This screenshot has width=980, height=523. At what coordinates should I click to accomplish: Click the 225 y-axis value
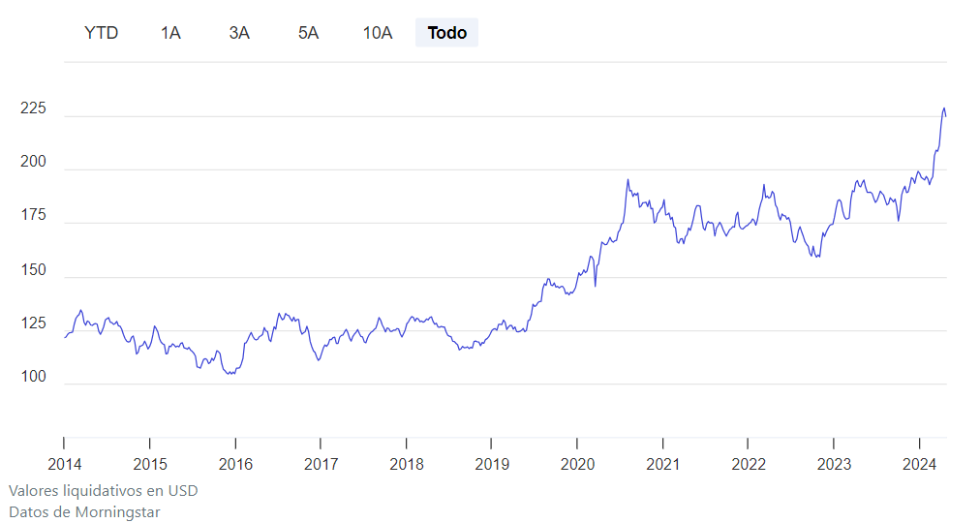tap(33, 108)
